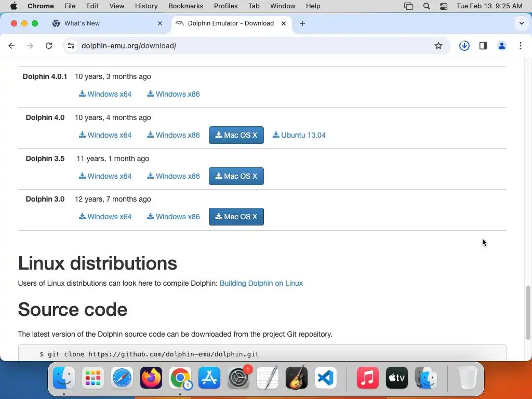Launch Visual Studio Code from the dock

(326, 378)
